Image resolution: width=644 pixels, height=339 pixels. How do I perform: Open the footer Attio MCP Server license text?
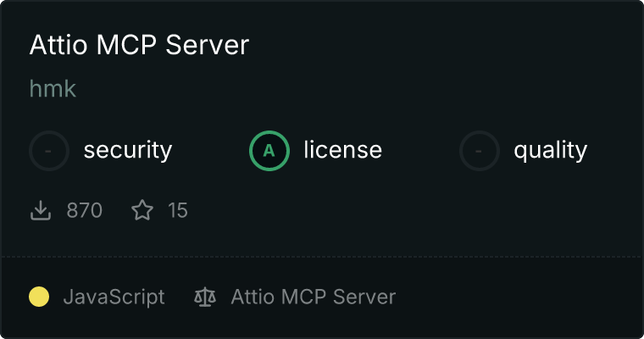313,297
